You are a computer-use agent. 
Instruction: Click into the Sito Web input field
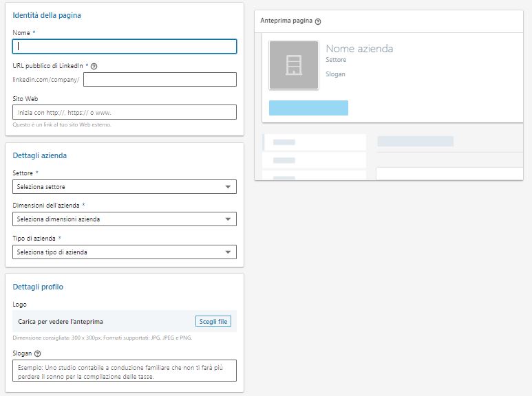point(125,112)
